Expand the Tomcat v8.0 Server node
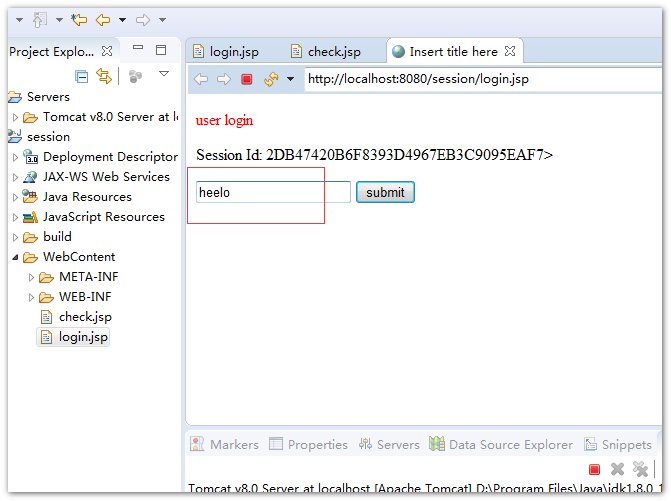This screenshot has width=671, height=501. 15,117
